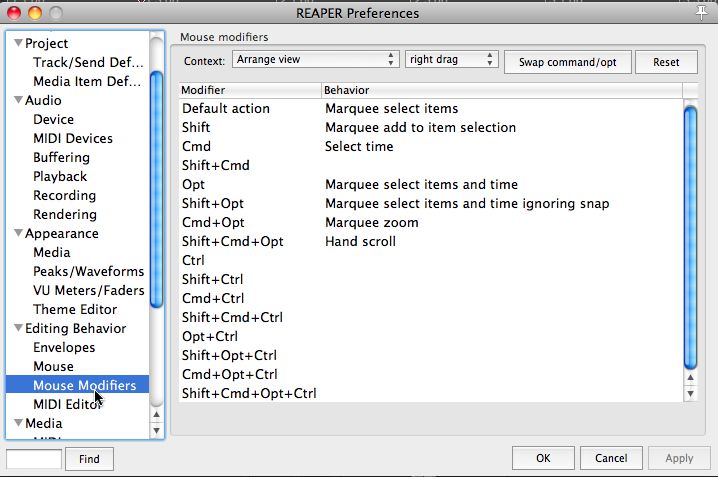
Task: Focus the search field beside Find
Action: point(34,459)
